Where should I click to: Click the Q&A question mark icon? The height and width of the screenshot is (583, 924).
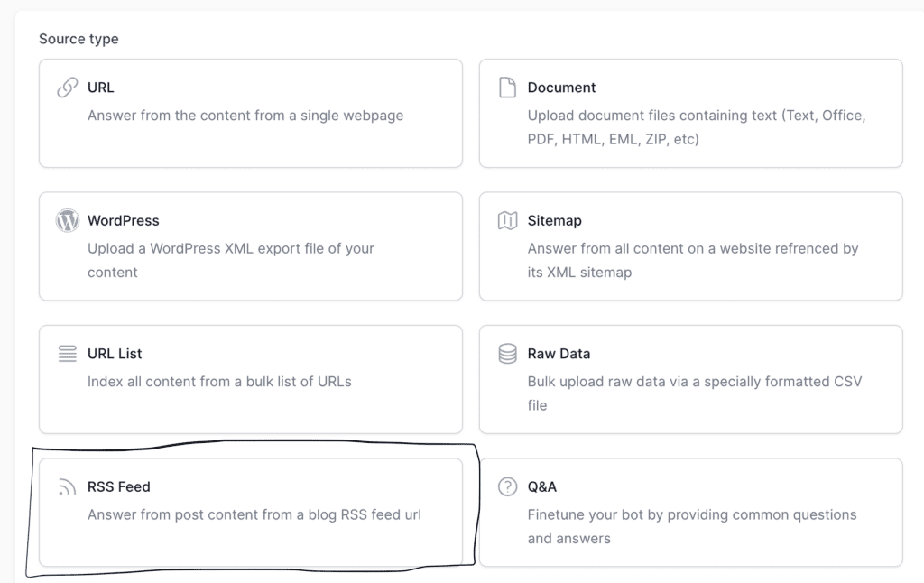point(507,486)
